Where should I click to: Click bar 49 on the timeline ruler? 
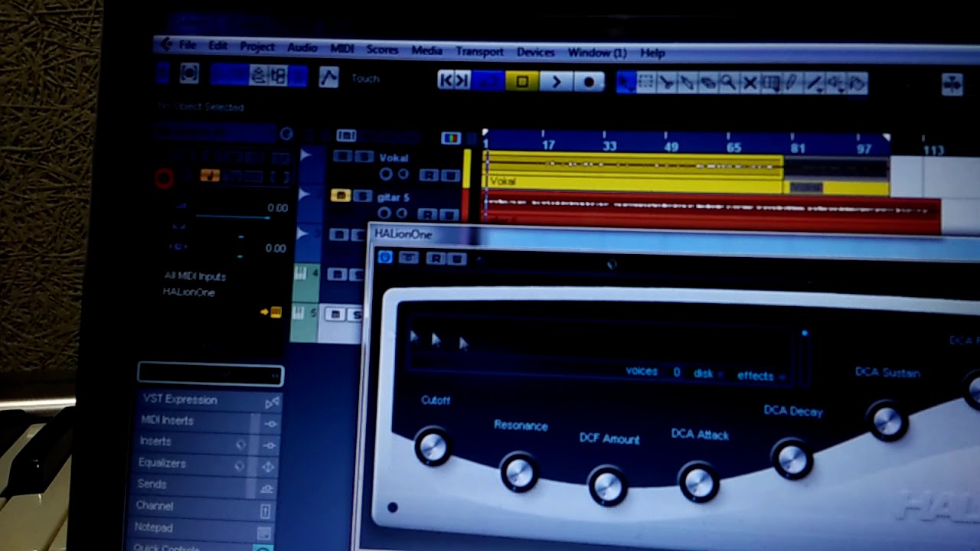[671, 145]
